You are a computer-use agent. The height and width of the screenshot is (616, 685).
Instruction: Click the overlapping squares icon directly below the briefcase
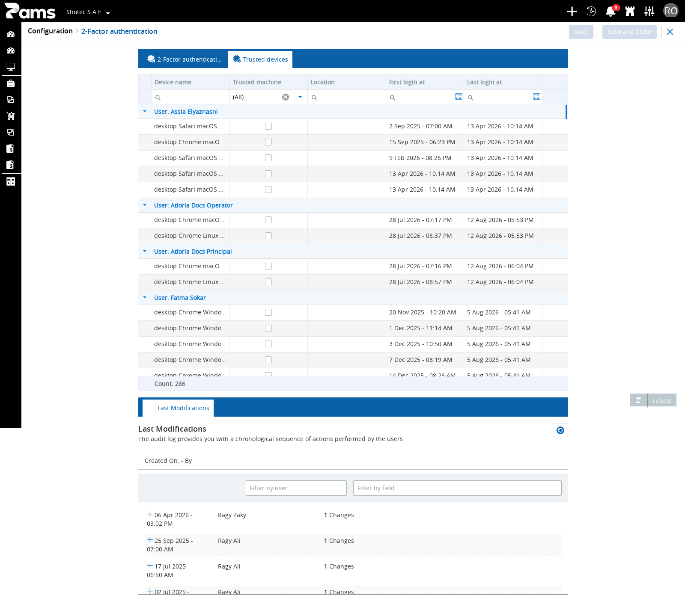[x=11, y=100]
